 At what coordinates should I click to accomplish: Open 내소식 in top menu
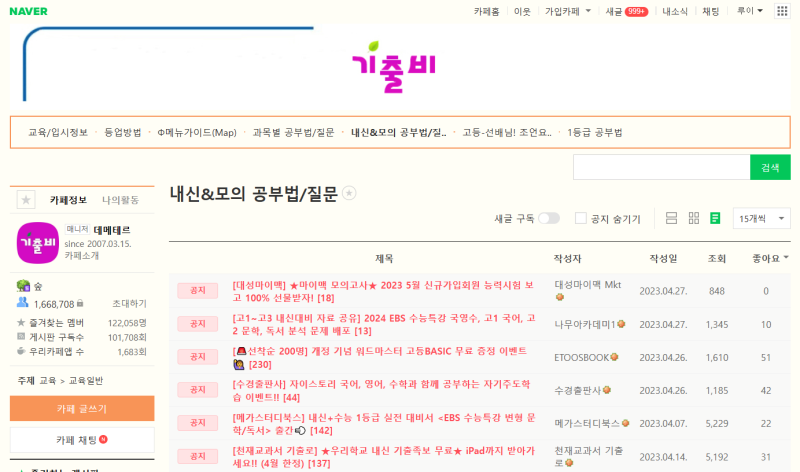point(675,11)
